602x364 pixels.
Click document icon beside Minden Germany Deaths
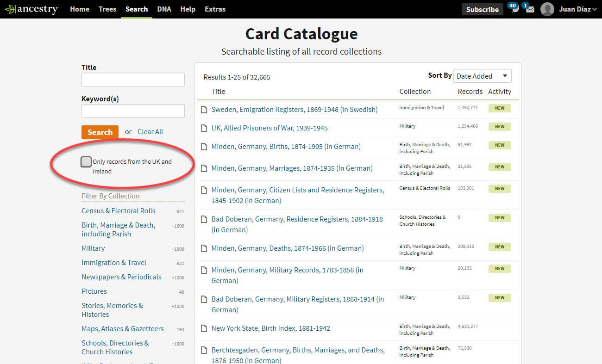coord(204,248)
